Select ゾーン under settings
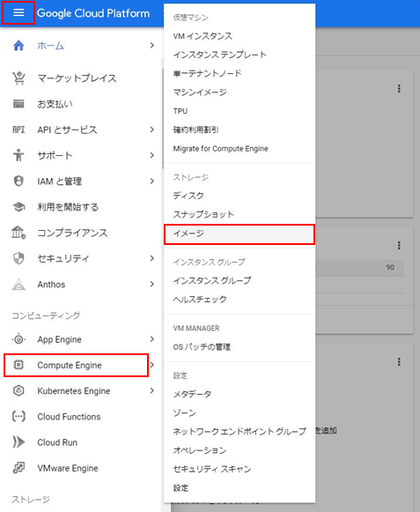Screen dimensions: 420x512 239,412
